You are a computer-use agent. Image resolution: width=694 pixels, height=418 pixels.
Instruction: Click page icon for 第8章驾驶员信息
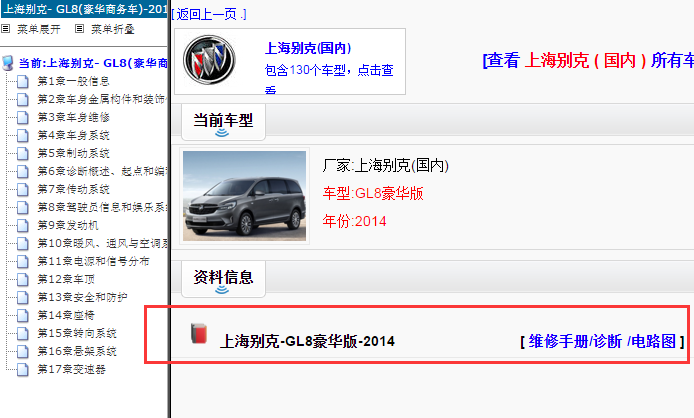click(23, 207)
